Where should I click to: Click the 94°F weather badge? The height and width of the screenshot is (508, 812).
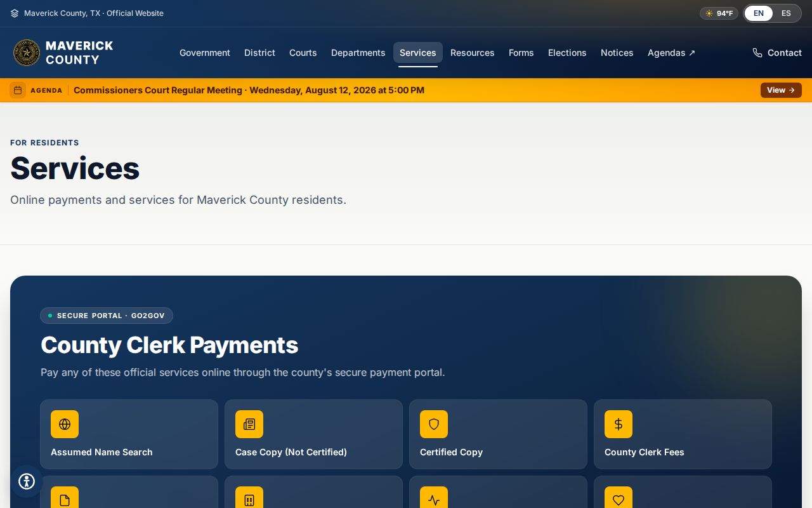point(719,13)
